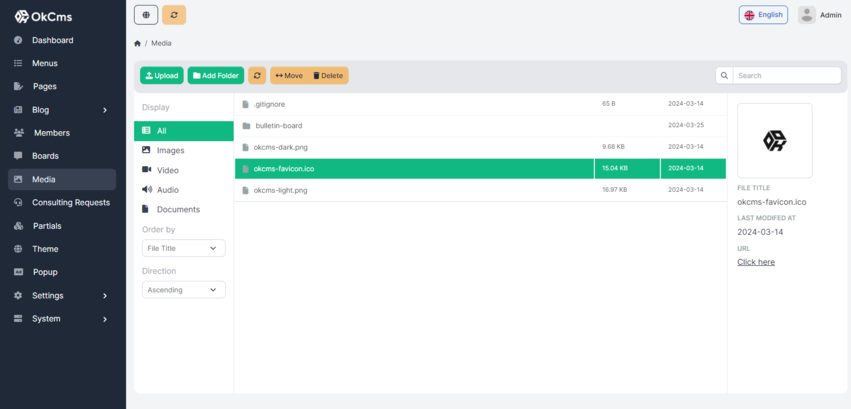Click the orange refresh button in the top bar
Screen dimensions: 851x409
pos(174,15)
